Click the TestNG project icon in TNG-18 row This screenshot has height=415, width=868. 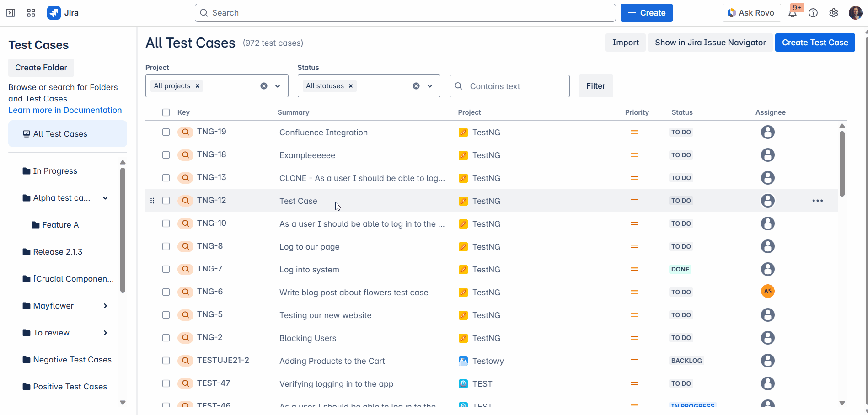click(x=463, y=155)
